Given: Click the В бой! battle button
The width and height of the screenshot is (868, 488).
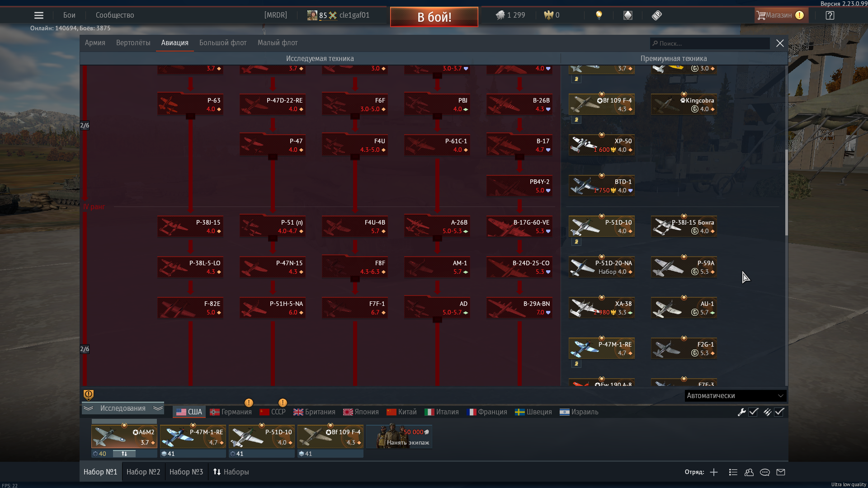Looking at the screenshot, I should pyautogui.click(x=434, y=17).
